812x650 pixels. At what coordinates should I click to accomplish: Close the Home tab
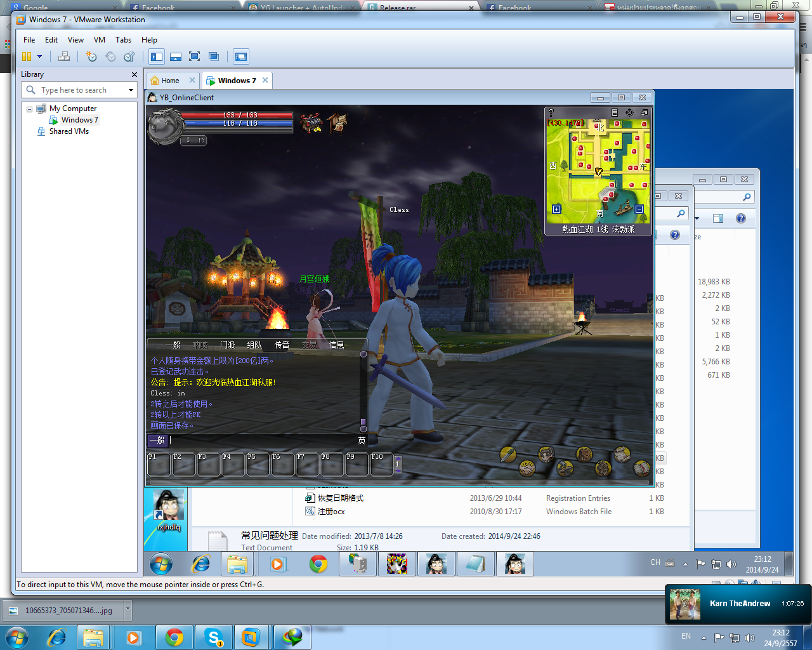tap(192, 80)
